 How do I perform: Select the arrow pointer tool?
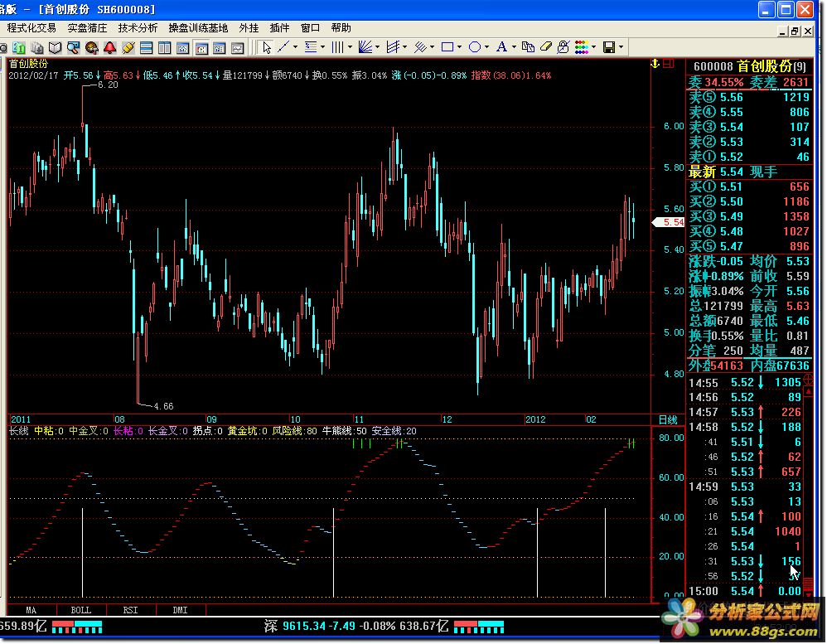(266, 47)
